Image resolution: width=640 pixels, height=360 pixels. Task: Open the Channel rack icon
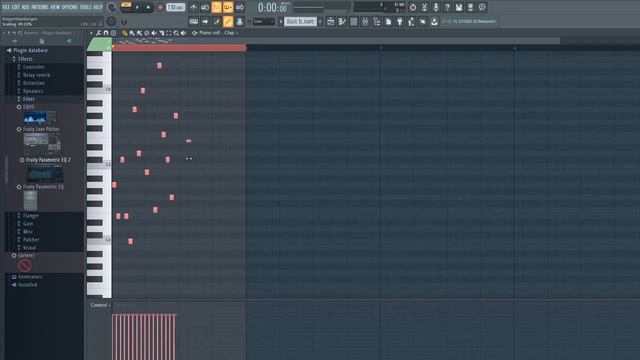coord(353,21)
